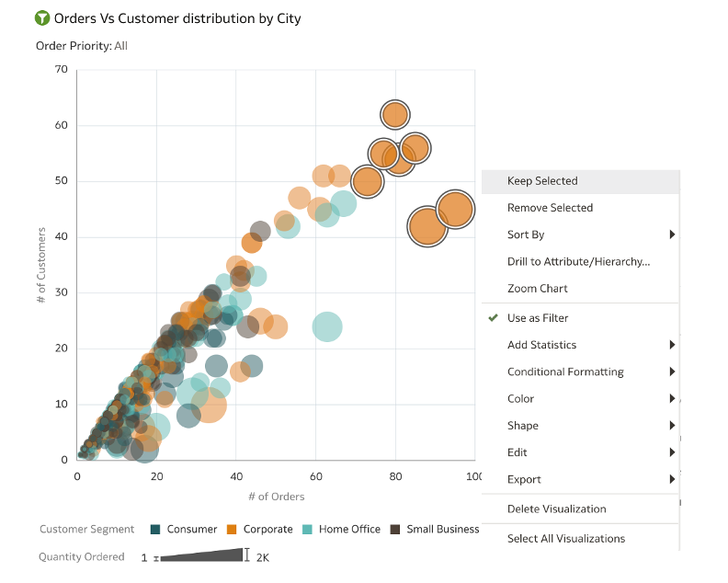Image resolution: width=728 pixels, height=583 pixels.
Task: Expand the Sort By submenu arrow
Action: click(672, 235)
